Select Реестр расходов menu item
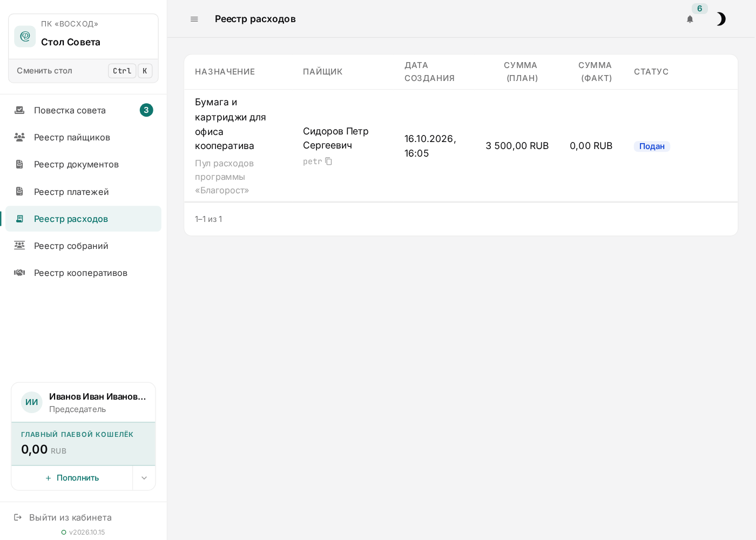 click(x=83, y=219)
